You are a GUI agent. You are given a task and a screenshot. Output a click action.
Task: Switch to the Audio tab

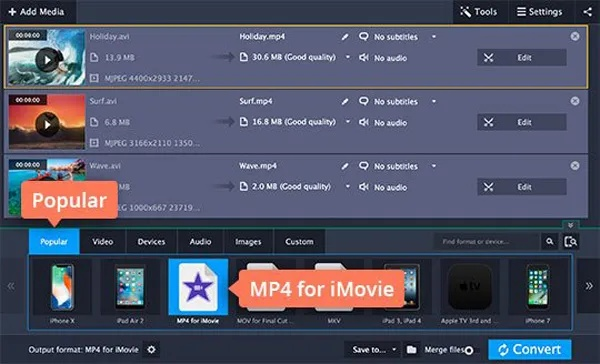click(x=201, y=242)
